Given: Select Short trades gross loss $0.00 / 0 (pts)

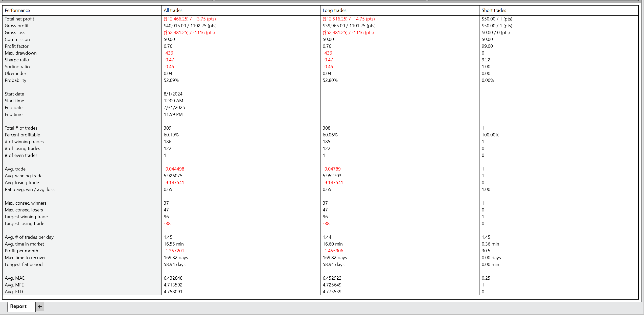Looking at the screenshot, I should [x=495, y=33].
